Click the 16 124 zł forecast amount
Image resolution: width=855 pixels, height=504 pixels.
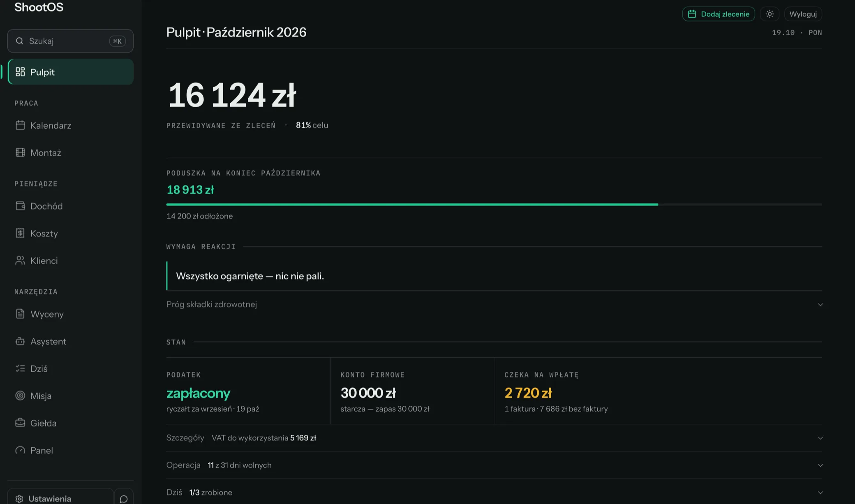coord(232,95)
